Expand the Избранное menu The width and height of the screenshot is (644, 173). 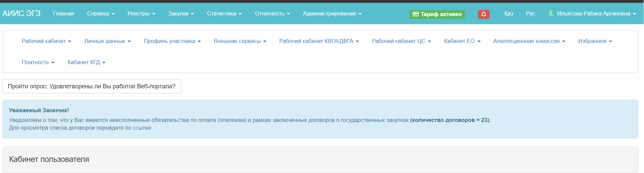click(595, 41)
